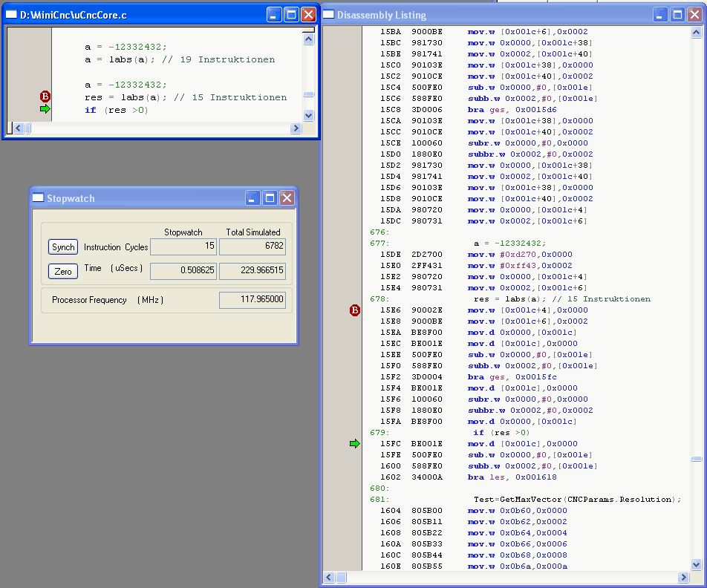Image resolution: width=707 pixels, height=588 pixels.
Task: Click the Stopwatch Time uSecs field
Action: [183, 270]
